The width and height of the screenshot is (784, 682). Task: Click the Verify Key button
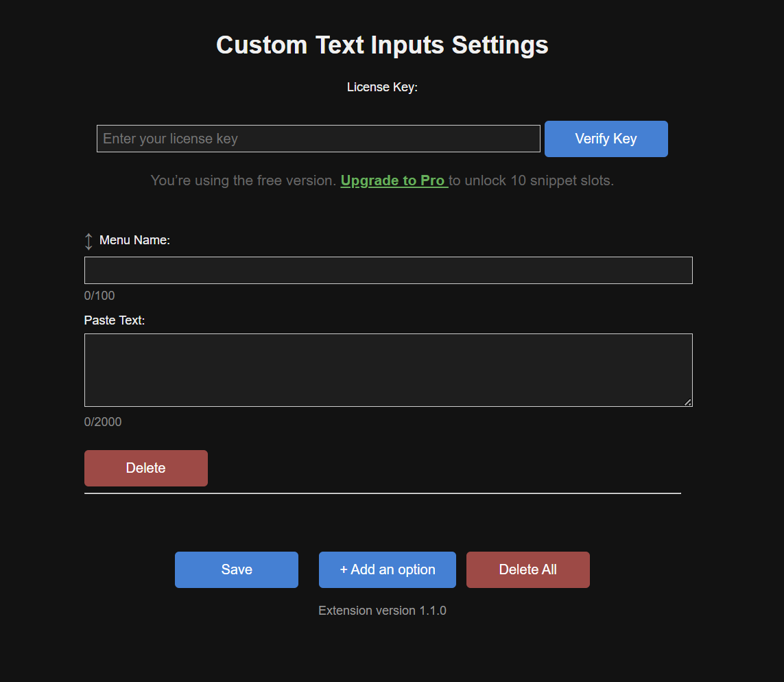(606, 139)
